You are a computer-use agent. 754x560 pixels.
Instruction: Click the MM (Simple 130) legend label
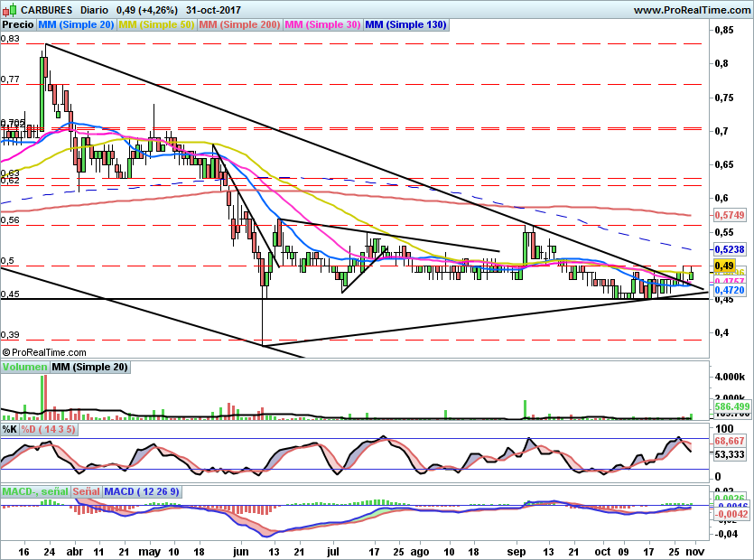click(x=405, y=25)
